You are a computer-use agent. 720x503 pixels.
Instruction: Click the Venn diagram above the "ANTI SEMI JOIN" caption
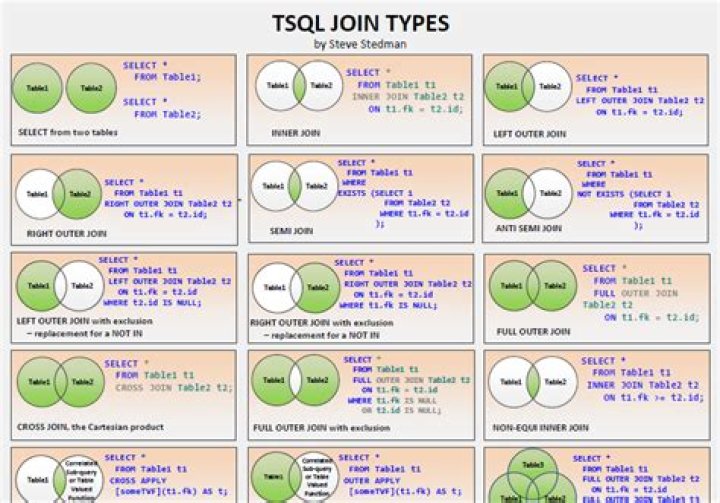click(x=529, y=193)
